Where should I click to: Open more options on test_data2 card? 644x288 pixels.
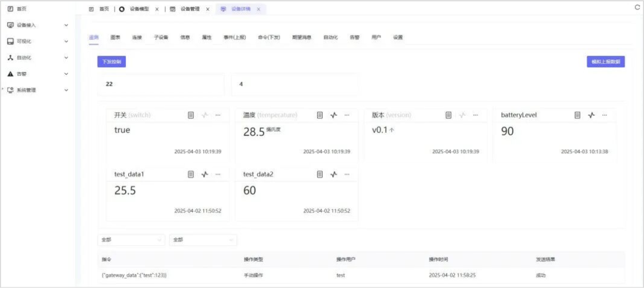[x=347, y=174]
